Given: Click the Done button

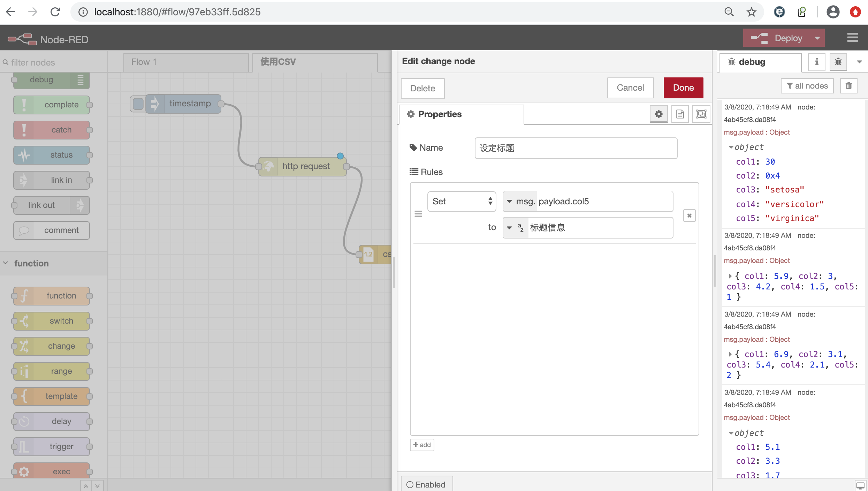Looking at the screenshot, I should pyautogui.click(x=683, y=88).
